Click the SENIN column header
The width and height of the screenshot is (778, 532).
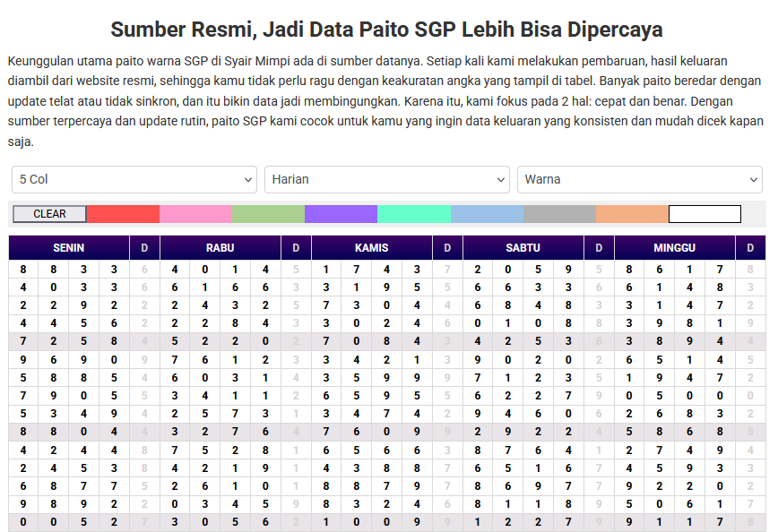[68, 247]
